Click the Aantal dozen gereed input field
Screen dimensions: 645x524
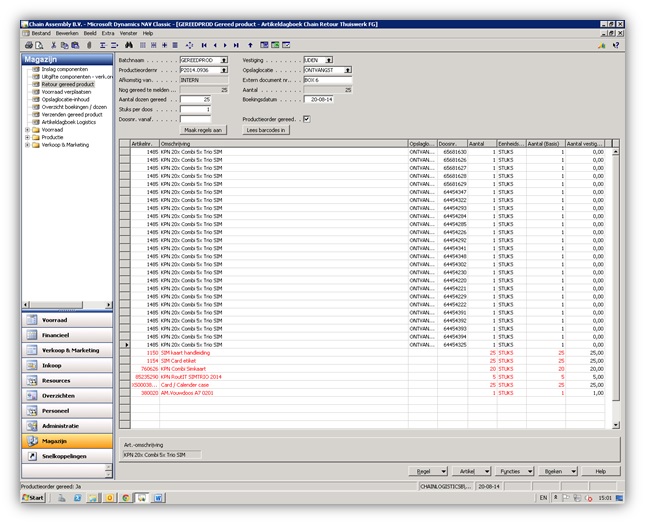(195, 100)
